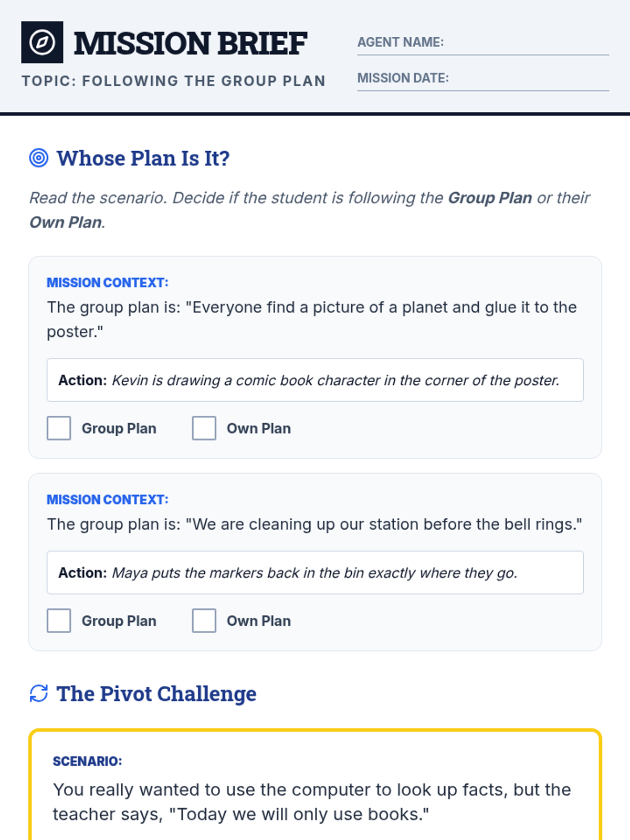Image resolution: width=630 pixels, height=840 pixels.
Task: Click the target icon beside Whose Plan Is It
Action: 39,157
